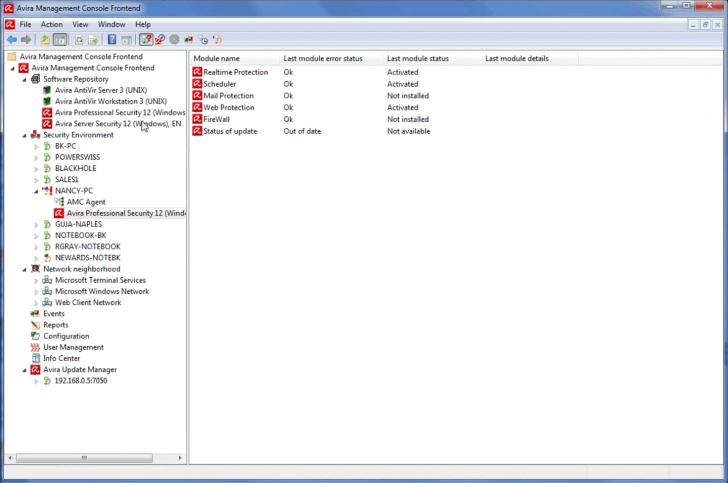Click the Avira icon next to Realtime Protection

tap(197, 72)
